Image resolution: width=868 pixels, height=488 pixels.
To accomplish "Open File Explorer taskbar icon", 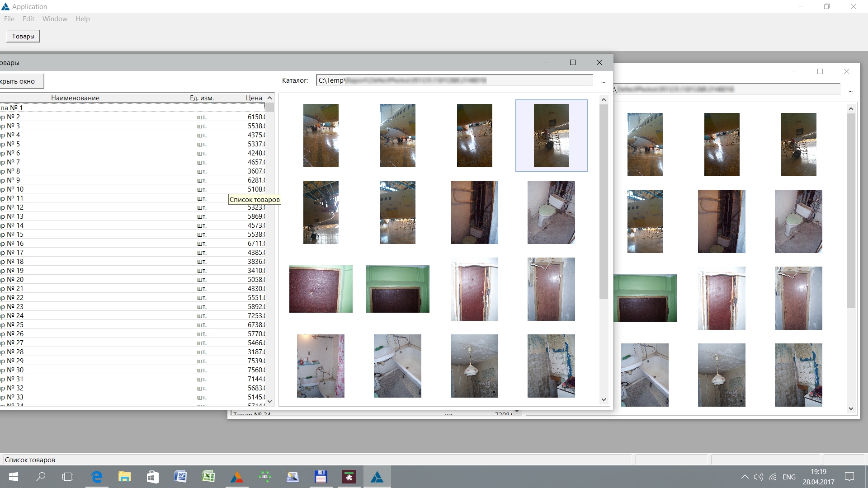I will pyautogui.click(x=125, y=477).
